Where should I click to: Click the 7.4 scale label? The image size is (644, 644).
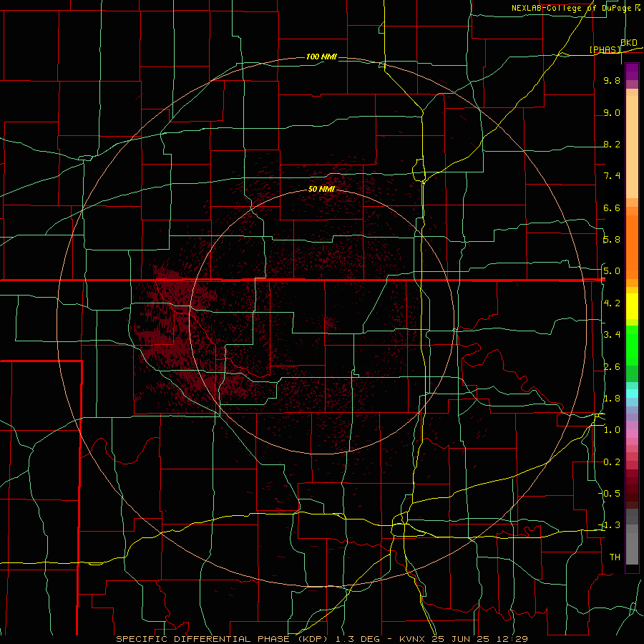(x=612, y=176)
